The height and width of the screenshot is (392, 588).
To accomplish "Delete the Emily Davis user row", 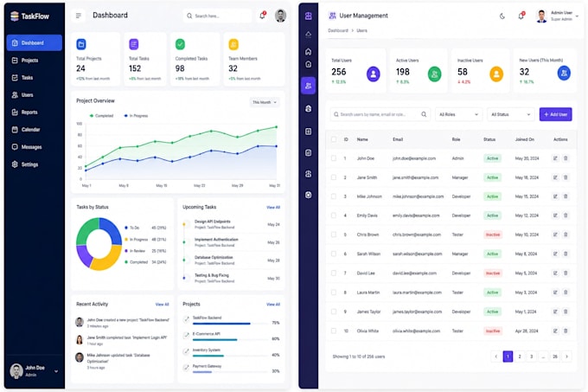I will [x=566, y=215].
